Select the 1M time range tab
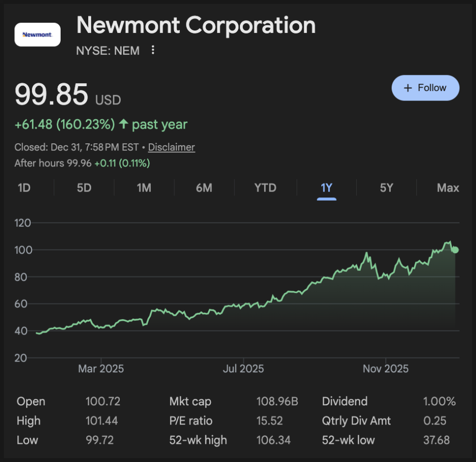 [144, 188]
